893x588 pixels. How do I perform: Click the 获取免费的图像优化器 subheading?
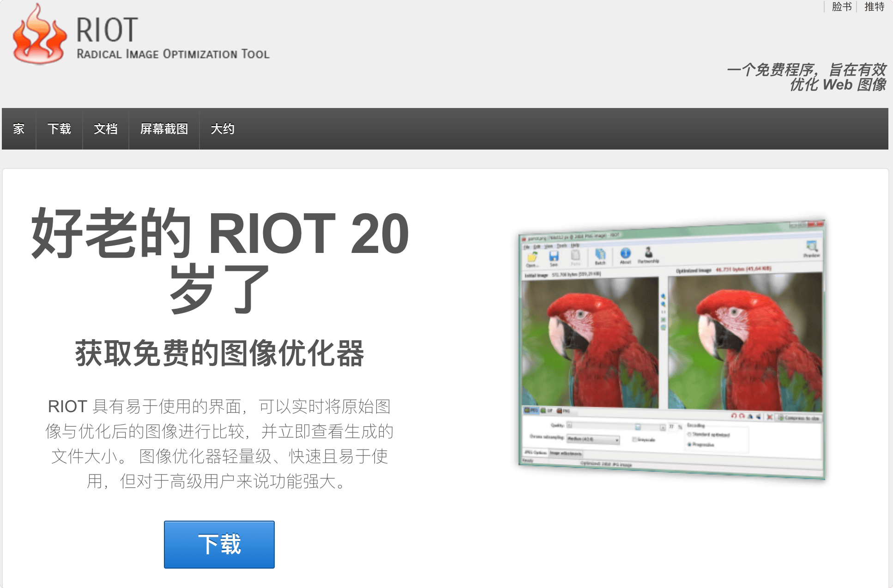coord(220,354)
